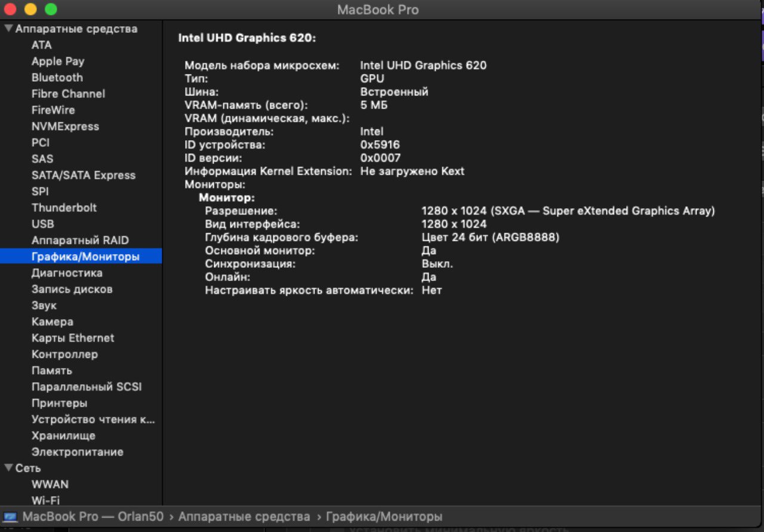Select Устройство чтения к... entry
764x532 pixels.
(x=93, y=420)
